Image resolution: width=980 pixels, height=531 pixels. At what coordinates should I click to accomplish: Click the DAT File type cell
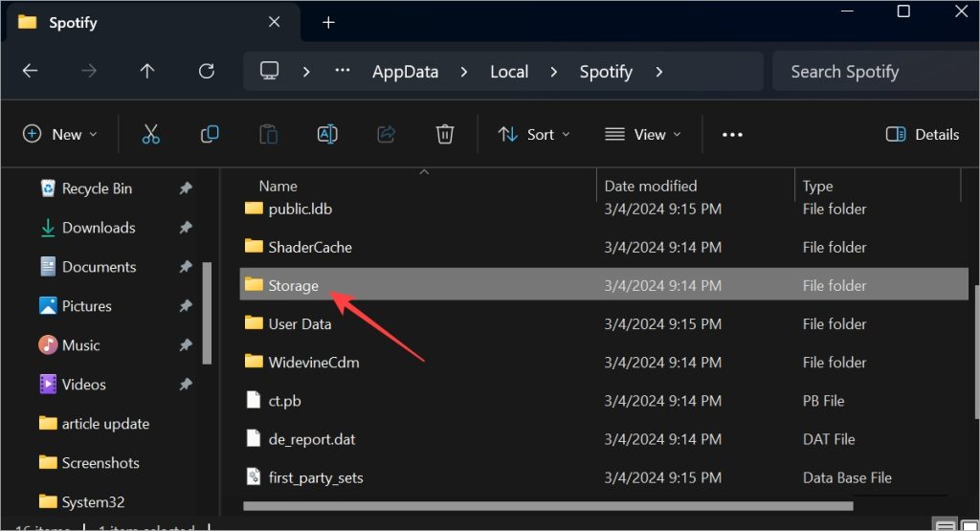point(829,439)
